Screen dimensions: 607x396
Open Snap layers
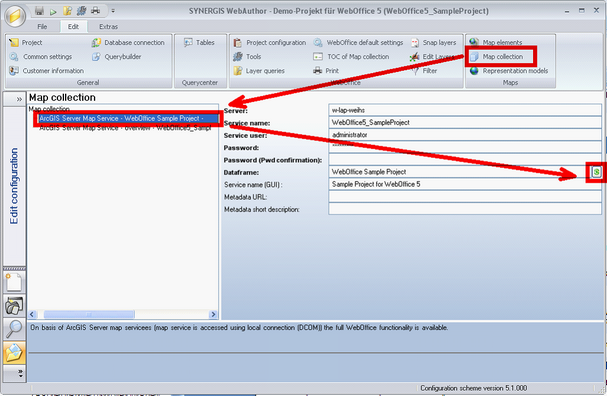[433, 43]
